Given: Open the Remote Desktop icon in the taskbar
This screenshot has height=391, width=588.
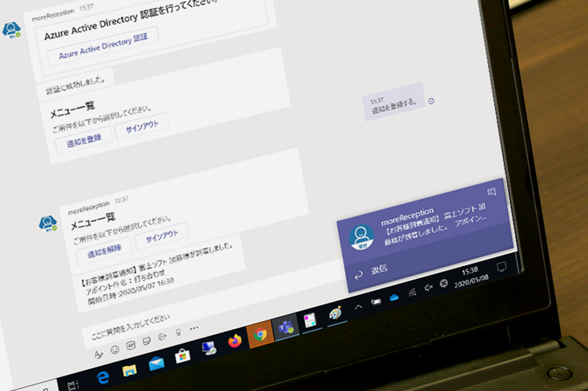Looking at the screenshot, I should [209, 348].
